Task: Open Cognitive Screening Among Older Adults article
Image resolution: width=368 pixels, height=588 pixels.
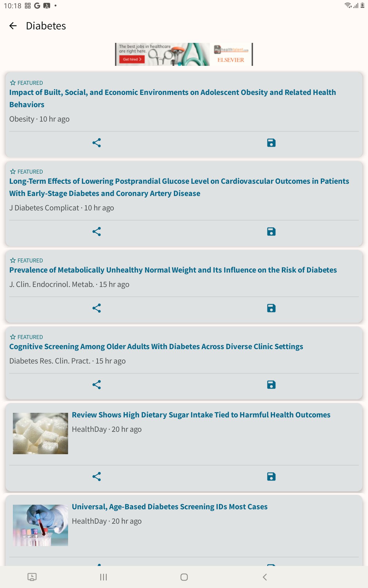Action: pyautogui.click(x=156, y=346)
